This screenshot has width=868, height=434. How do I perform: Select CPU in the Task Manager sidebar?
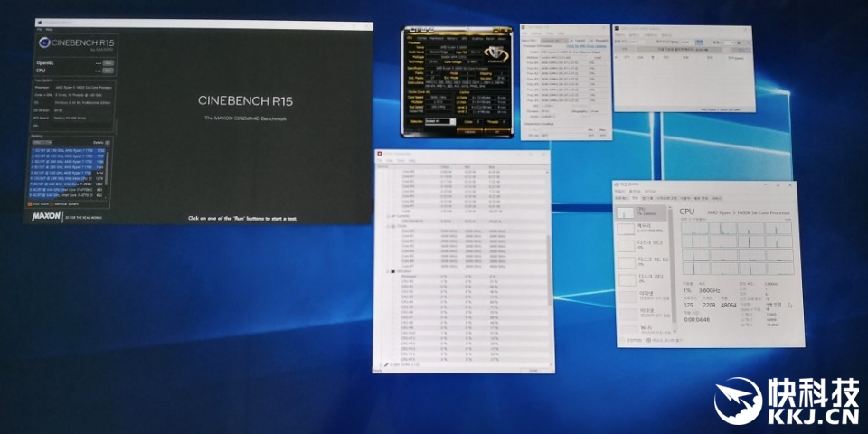tap(642, 212)
